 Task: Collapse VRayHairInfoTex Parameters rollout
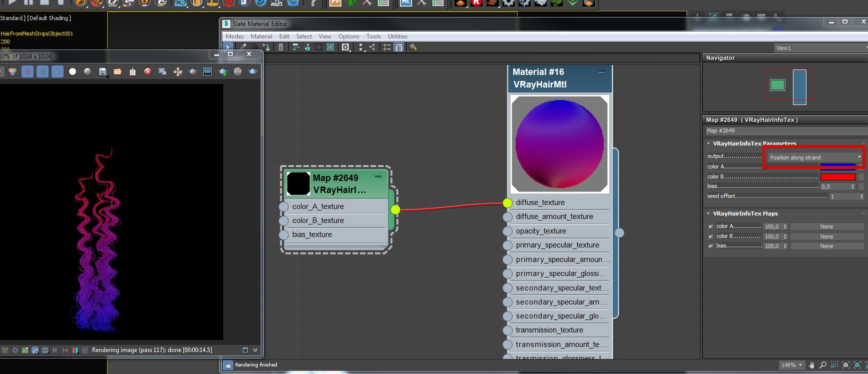coord(708,143)
